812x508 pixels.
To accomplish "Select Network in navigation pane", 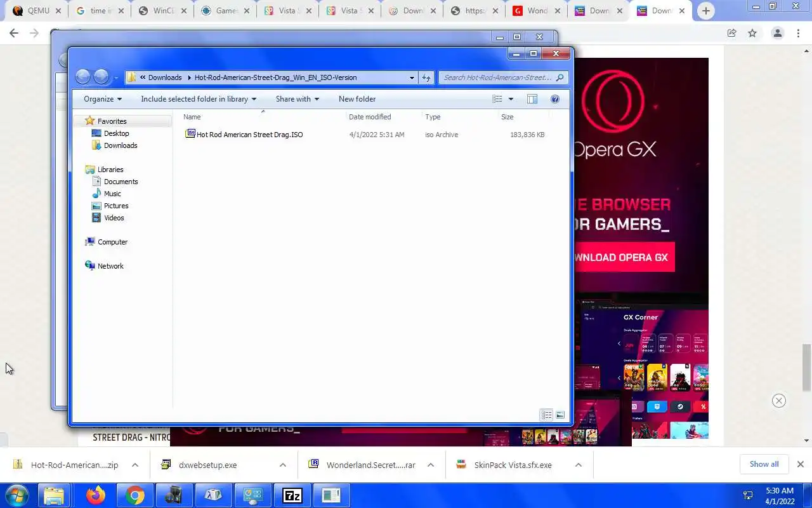I will (110, 266).
